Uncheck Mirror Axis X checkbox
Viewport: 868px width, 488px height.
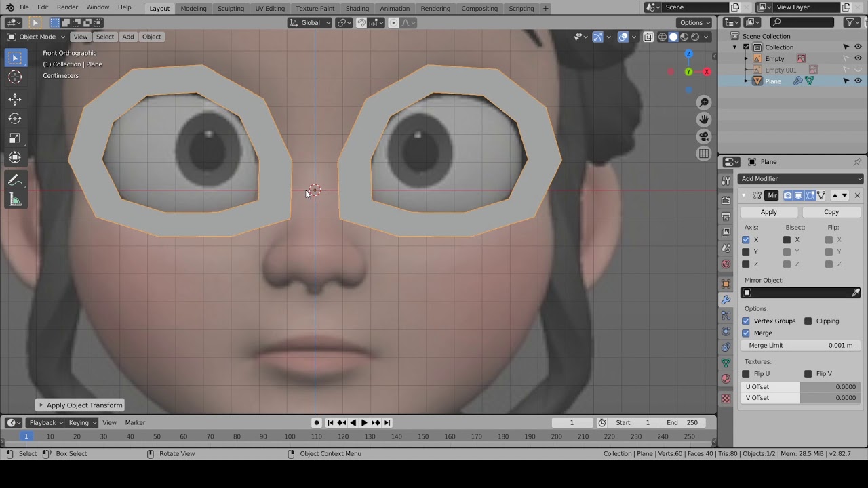(746, 240)
